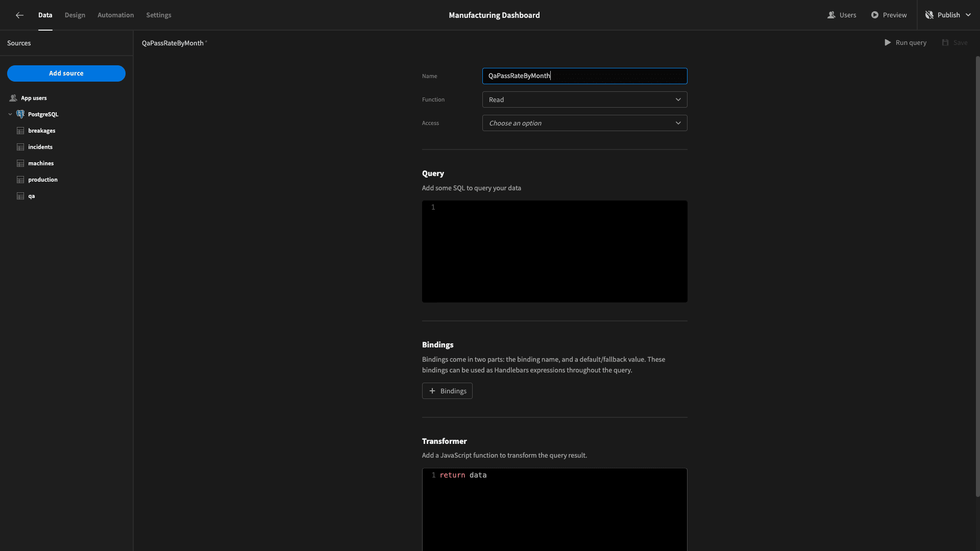
Task: Select the breakages table name
Action: point(42,131)
